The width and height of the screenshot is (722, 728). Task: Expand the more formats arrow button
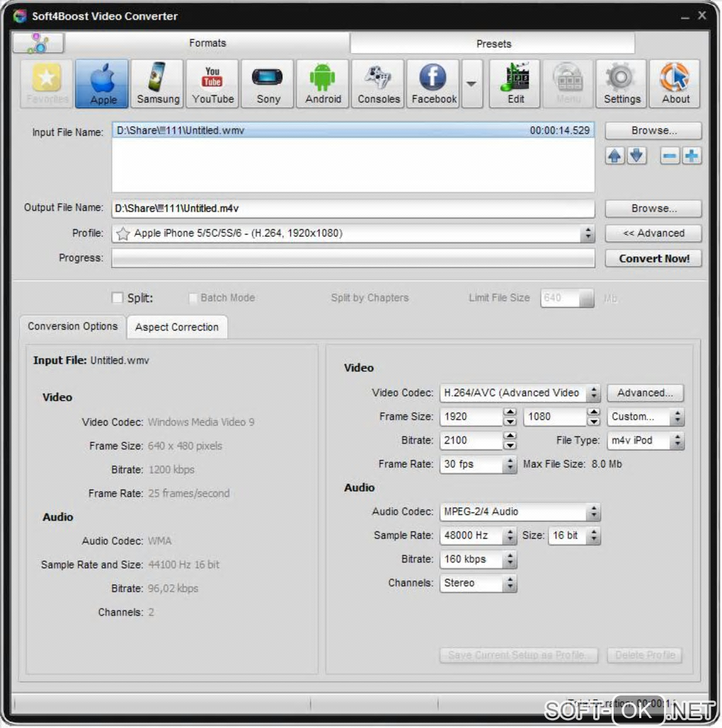pyautogui.click(x=472, y=84)
